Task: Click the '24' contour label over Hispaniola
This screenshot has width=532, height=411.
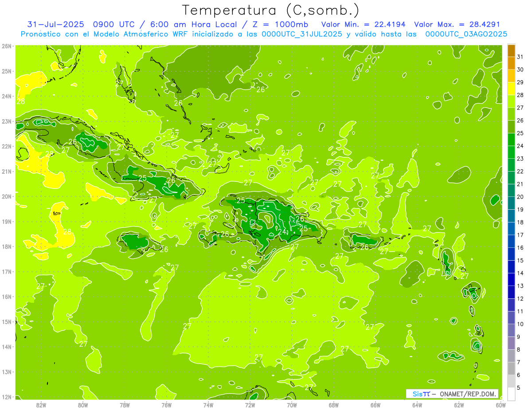Action: [282, 231]
